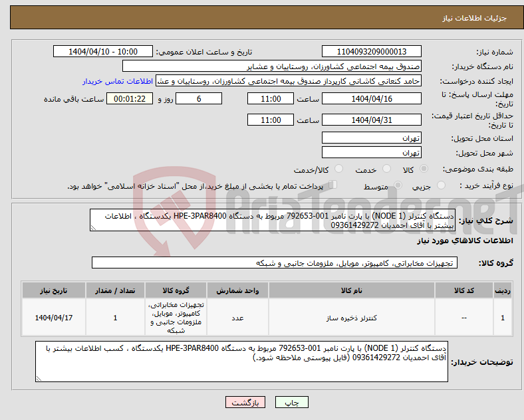Image resolution: width=524 pixels, height=420 pixels.
Task: Click the کنترلر ذخیره ساز item cell
Action: 352,318
